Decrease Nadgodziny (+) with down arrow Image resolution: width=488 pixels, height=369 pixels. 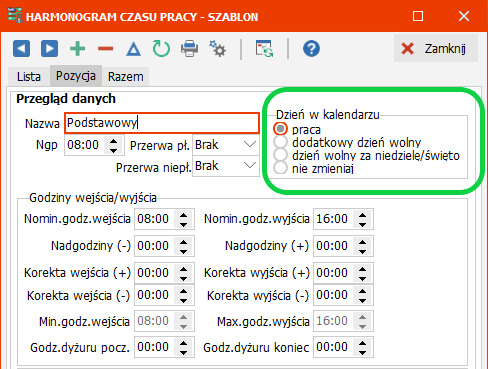click(x=363, y=251)
